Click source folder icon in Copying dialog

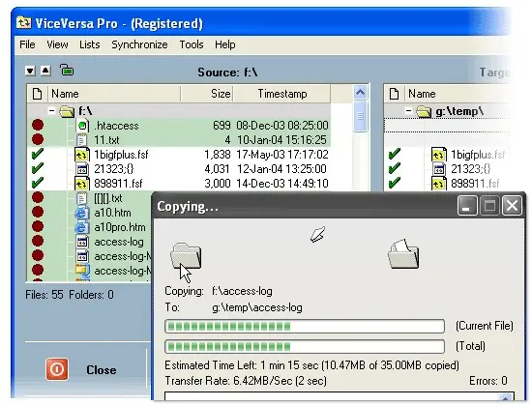pyautogui.click(x=186, y=255)
